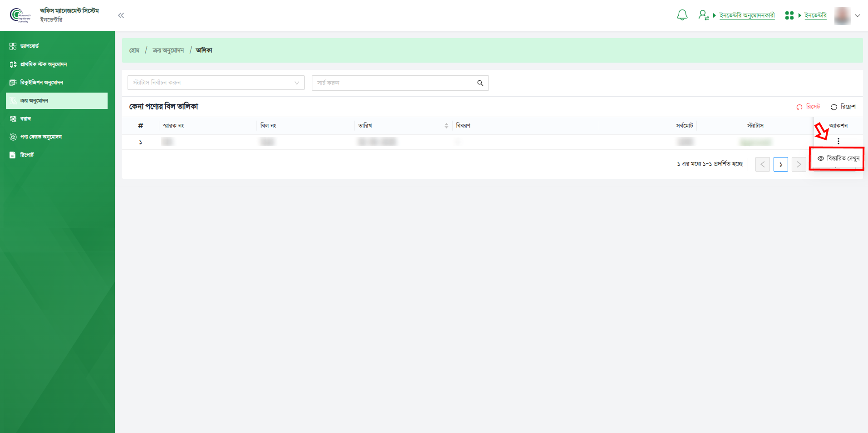Open the status selection dropdown

click(x=216, y=83)
